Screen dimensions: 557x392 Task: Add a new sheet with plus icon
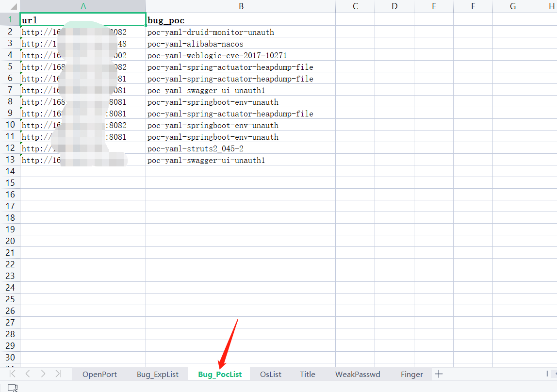(x=439, y=374)
